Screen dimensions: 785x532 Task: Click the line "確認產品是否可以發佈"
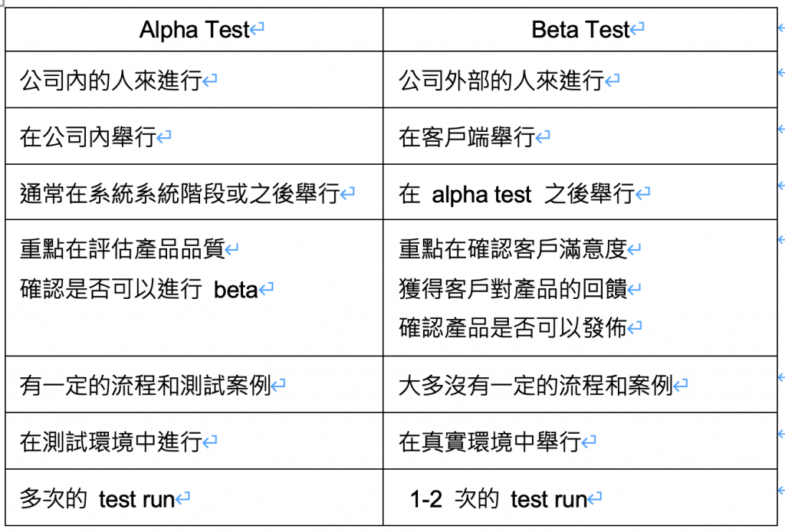513,328
